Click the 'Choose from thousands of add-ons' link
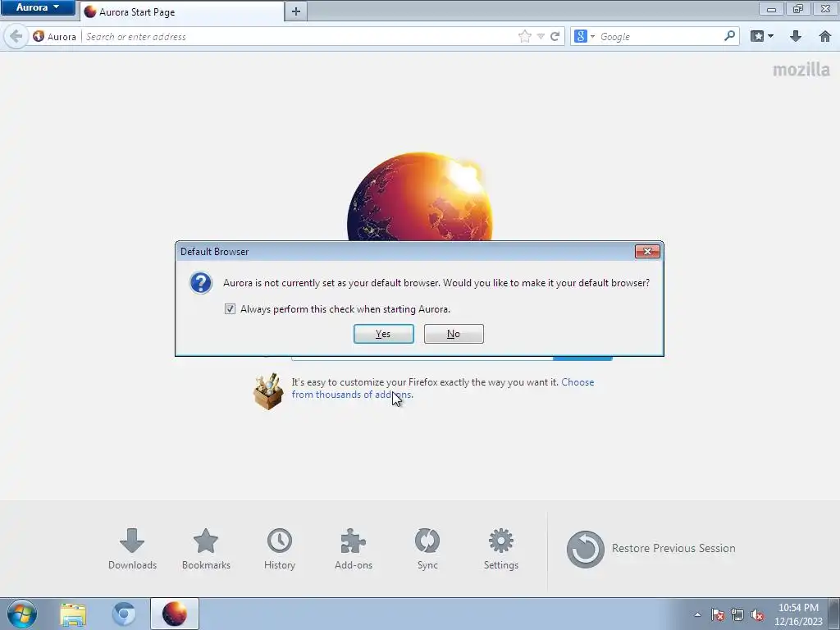The image size is (840, 630). (x=442, y=388)
